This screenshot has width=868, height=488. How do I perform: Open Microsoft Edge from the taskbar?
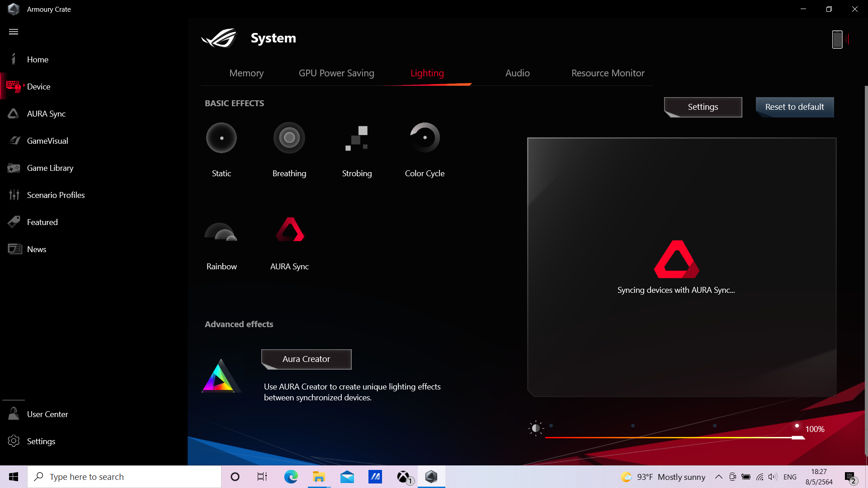tap(291, 477)
